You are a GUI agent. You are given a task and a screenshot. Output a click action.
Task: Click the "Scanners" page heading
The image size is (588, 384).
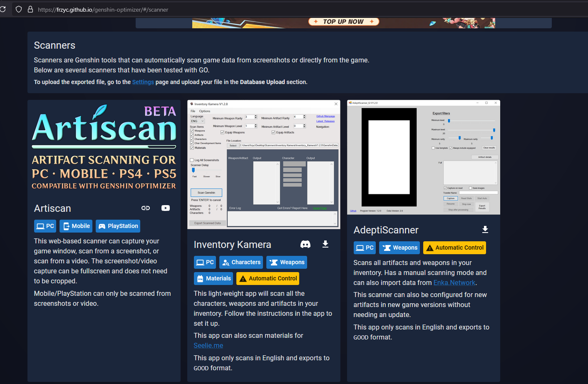tap(55, 45)
